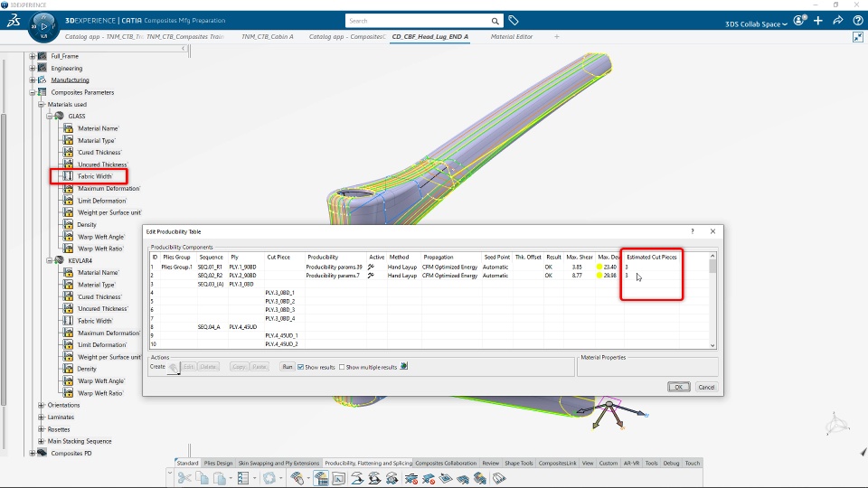Select Main Stacking Sequence tree node
Image resolution: width=868 pixels, height=488 pixels.
[80, 442]
